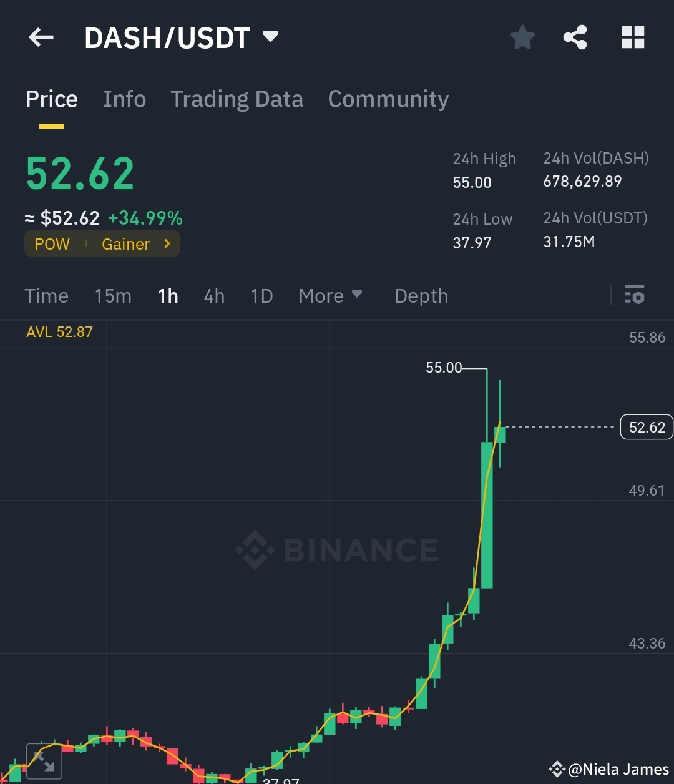Switch to the 15m candle interval
Screen dimensions: 674x784
[113, 296]
